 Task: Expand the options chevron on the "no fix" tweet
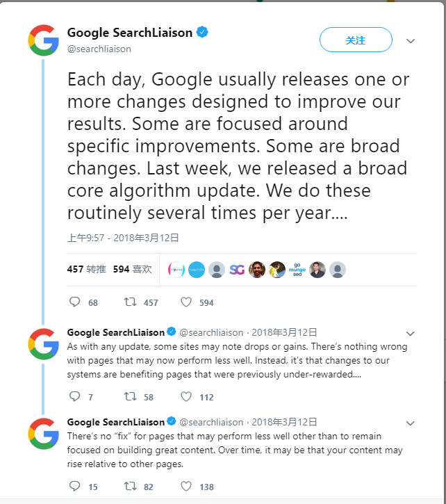(410, 423)
